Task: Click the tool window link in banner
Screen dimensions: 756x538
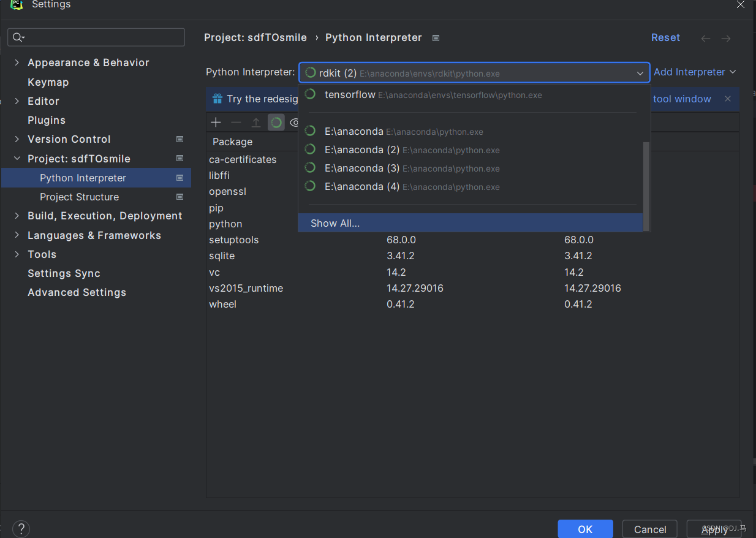Action: point(682,99)
